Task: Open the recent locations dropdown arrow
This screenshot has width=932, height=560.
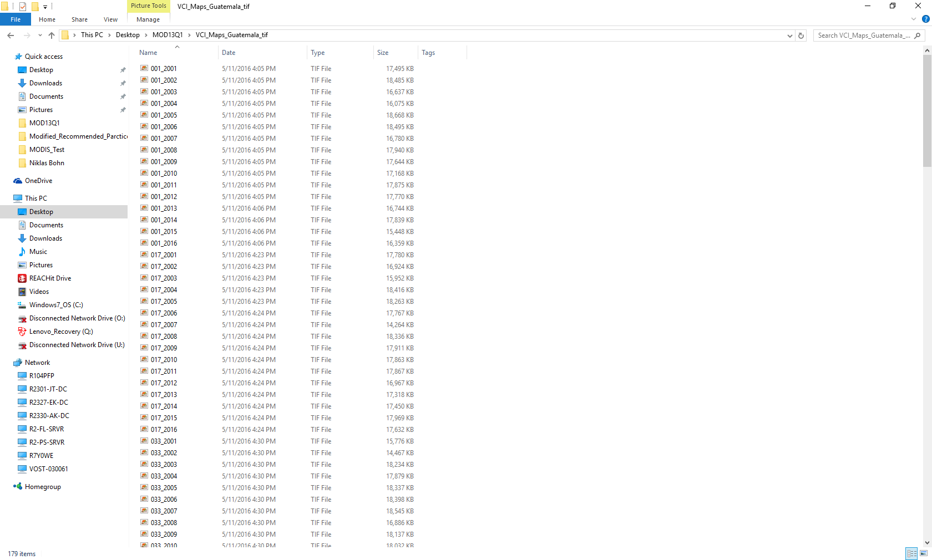Action: coord(40,35)
